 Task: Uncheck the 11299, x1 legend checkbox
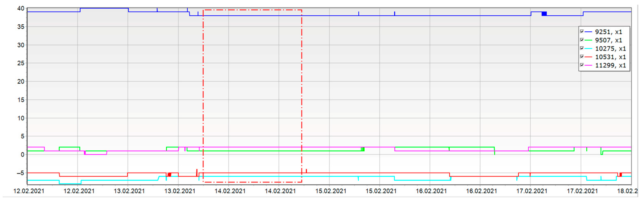[582, 65]
